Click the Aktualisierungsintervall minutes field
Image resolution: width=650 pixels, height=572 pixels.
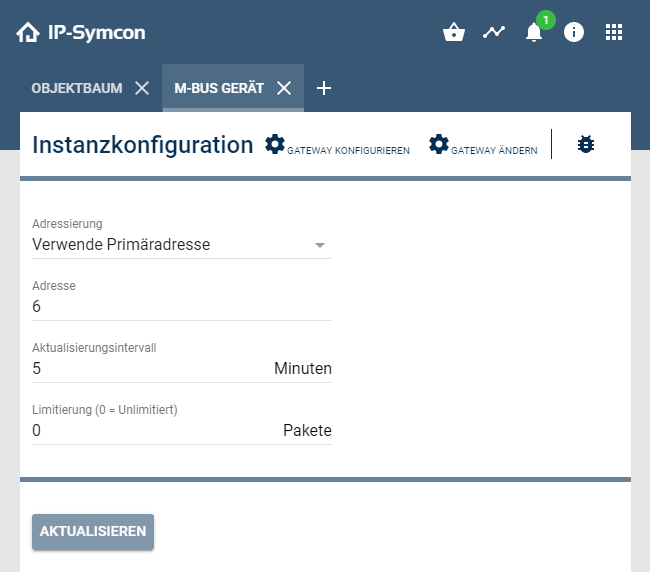click(150, 368)
